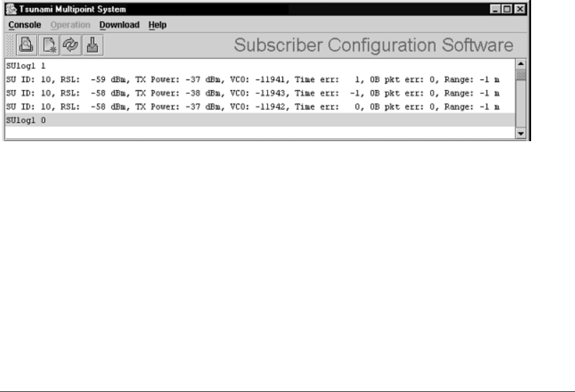Open the Console menu
The height and width of the screenshot is (392, 575).
pos(24,25)
